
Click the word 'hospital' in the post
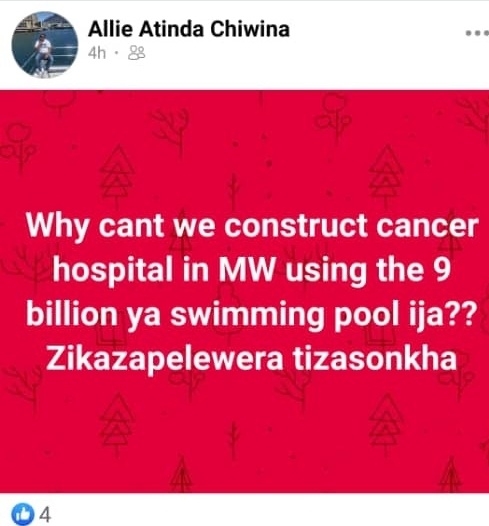[113, 271]
